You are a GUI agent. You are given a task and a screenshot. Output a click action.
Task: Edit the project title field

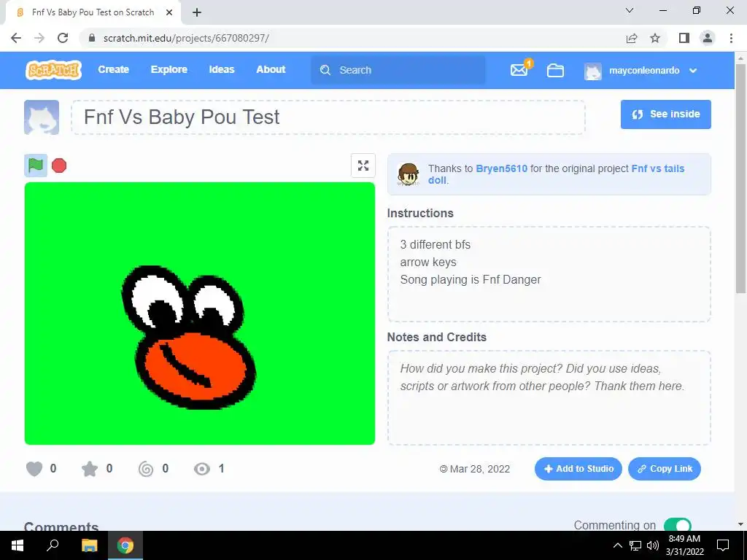[328, 117]
